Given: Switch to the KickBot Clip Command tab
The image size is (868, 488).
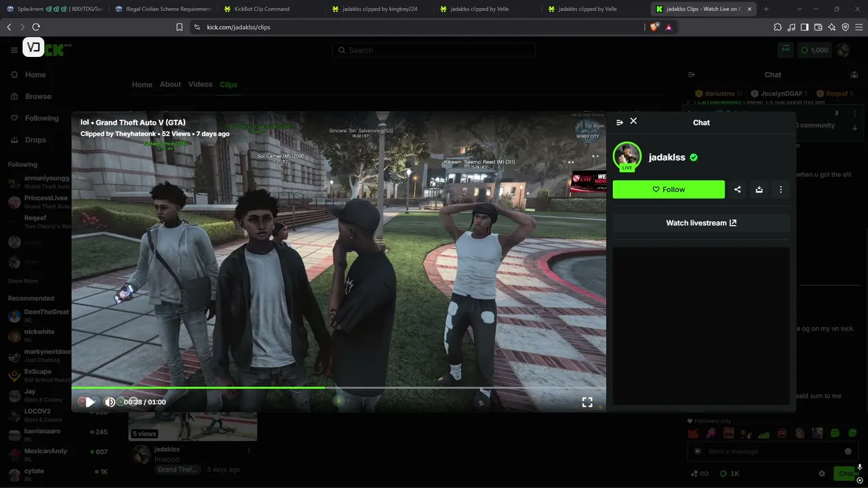Looking at the screenshot, I should click(x=271, y=9).
